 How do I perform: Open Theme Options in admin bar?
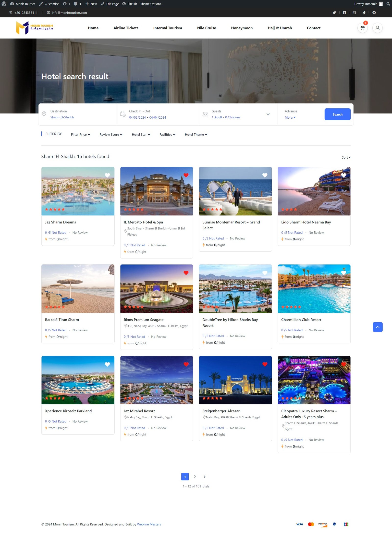pyautogui.click(x=151, y=4)
